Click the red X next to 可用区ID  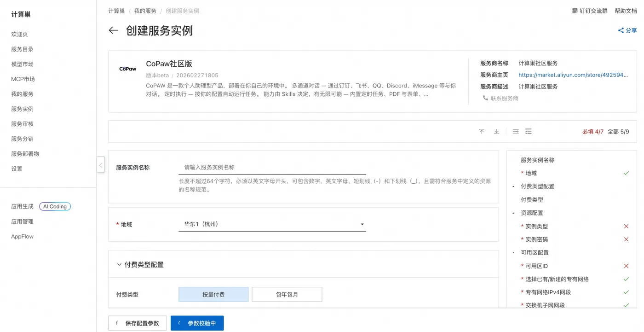[x=626, y=266]
